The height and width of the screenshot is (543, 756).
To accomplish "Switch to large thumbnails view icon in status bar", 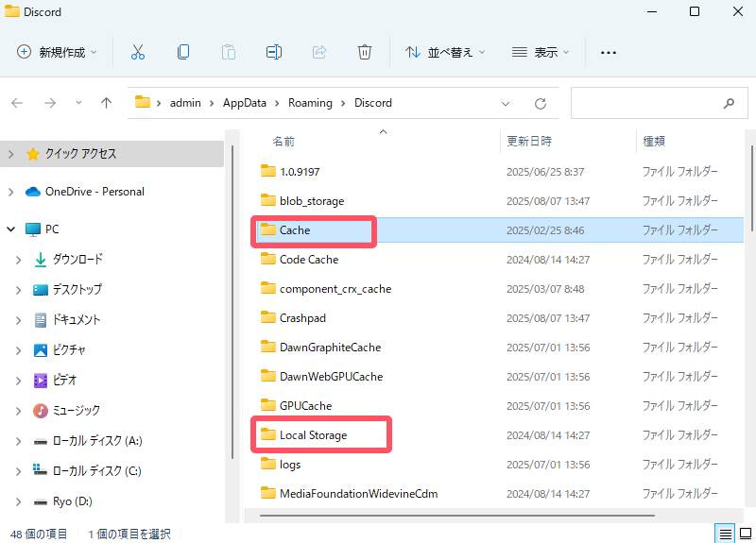I will [744, 534].
